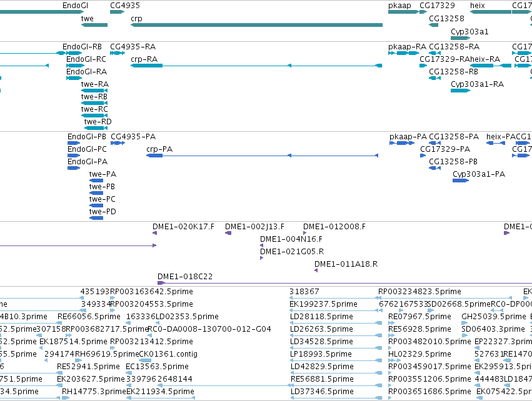532x401 pixels.
Task: Select the CK01361.contig feature
Action: (x=168, y=354)
